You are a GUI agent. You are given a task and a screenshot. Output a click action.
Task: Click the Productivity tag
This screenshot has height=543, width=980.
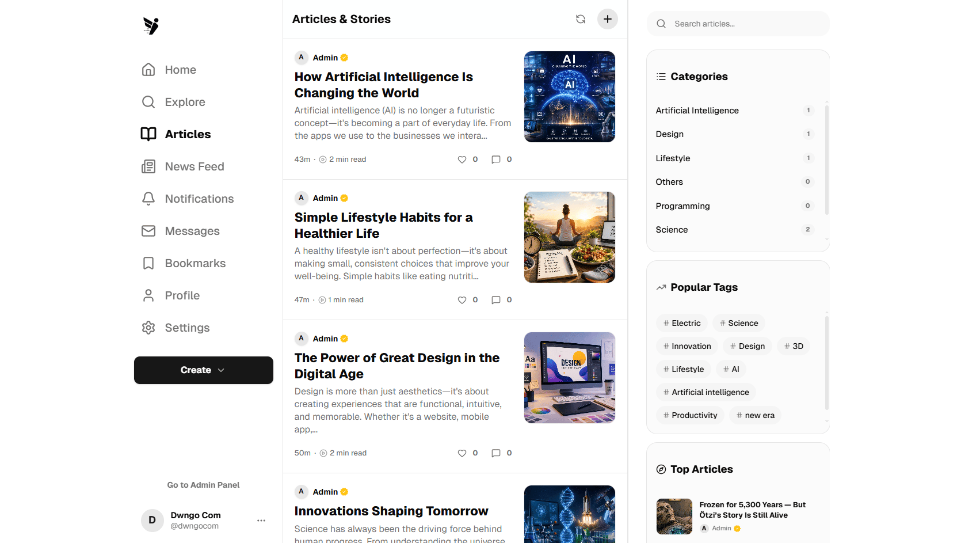coord(690,415)
